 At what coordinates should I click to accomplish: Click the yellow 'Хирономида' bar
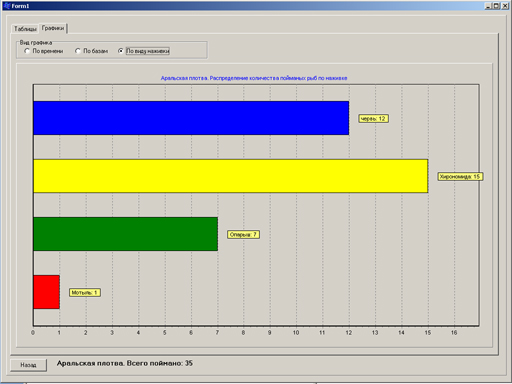[x=230, y=176]
